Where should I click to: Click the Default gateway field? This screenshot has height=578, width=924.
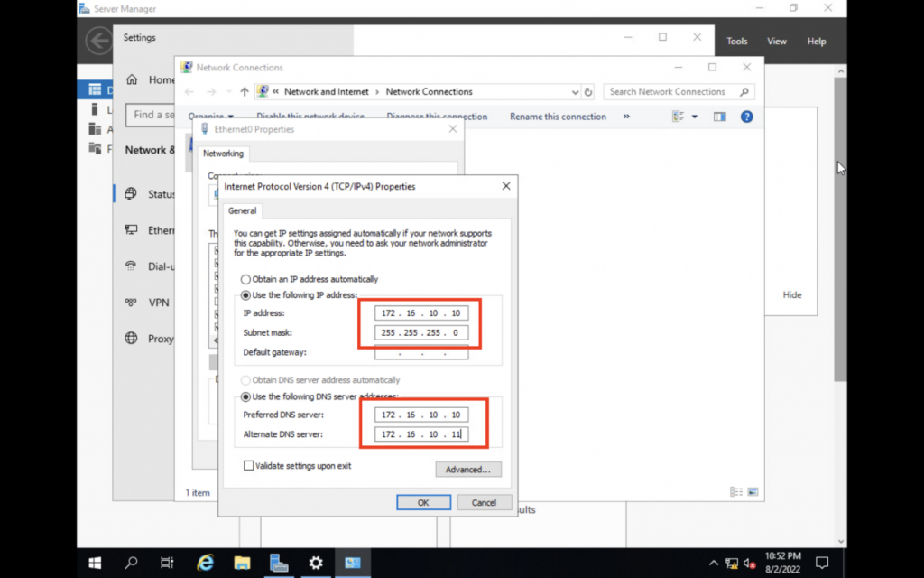420,352
